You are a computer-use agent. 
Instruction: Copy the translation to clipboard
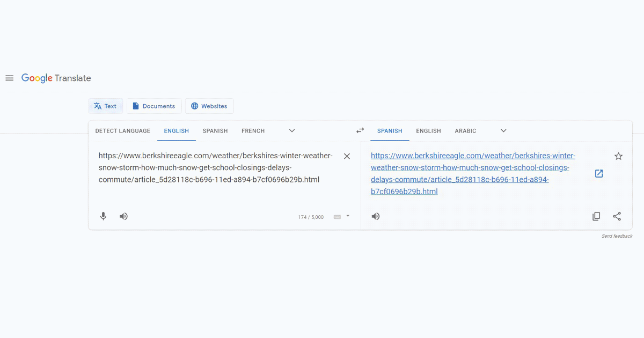click(x=596, y=216)
